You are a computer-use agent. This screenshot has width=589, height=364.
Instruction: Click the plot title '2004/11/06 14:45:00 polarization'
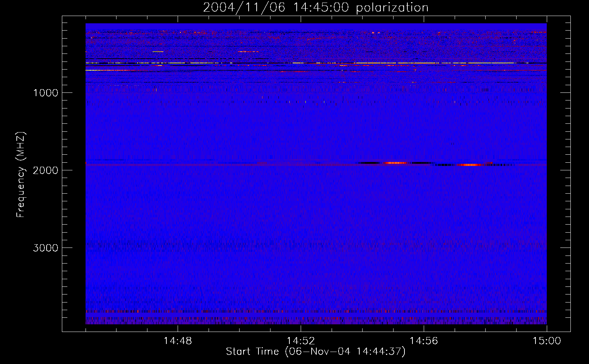(x=316, y=8)
